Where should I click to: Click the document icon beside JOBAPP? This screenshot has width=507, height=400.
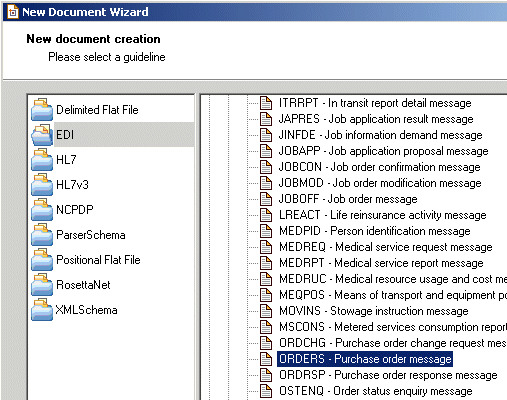coord(266,151)
